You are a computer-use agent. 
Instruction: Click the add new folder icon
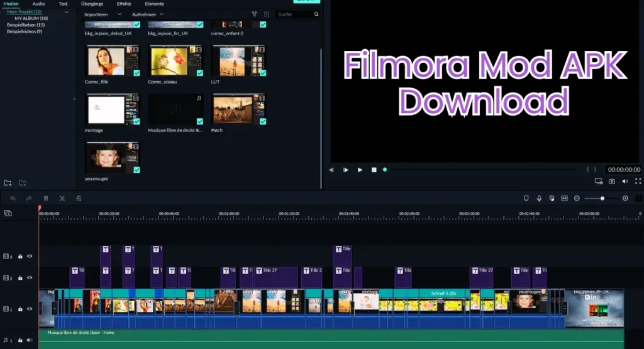[x=8, y=183]
